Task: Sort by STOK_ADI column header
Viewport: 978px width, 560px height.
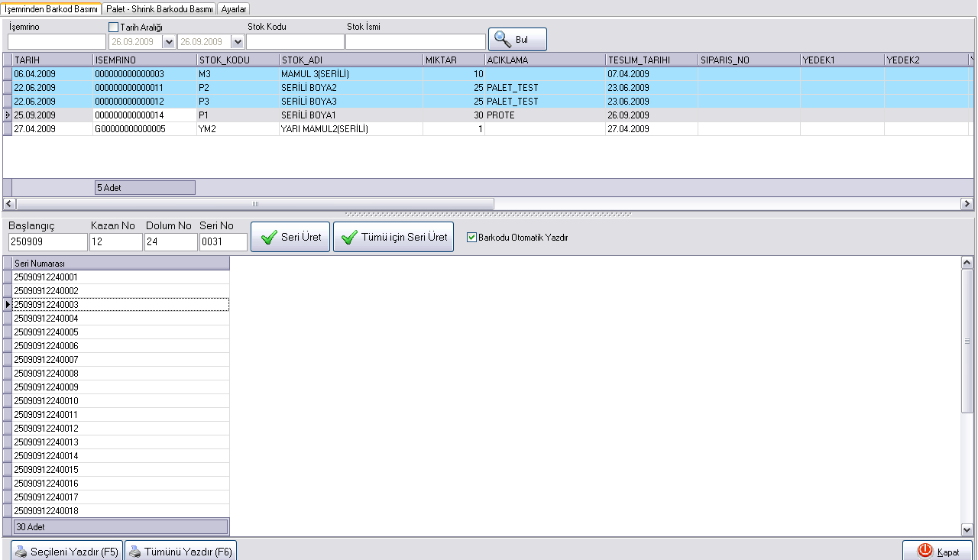Action: click(350, 60)
